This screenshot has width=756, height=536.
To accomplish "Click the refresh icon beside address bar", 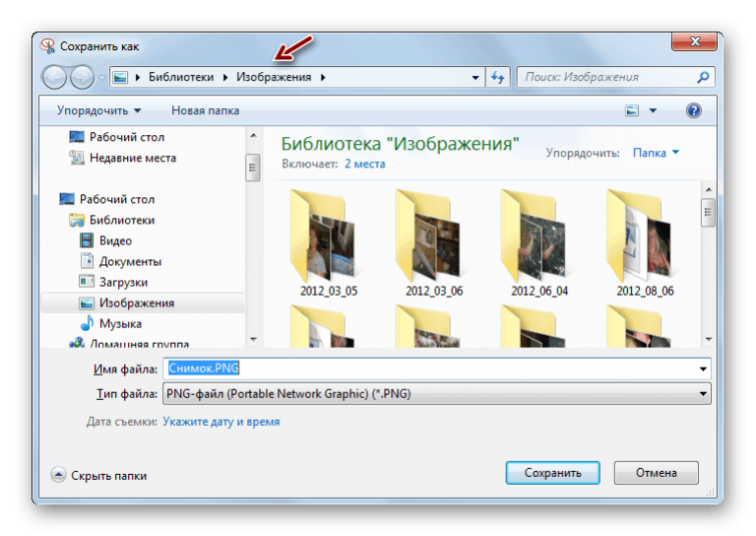I will 498,77.
